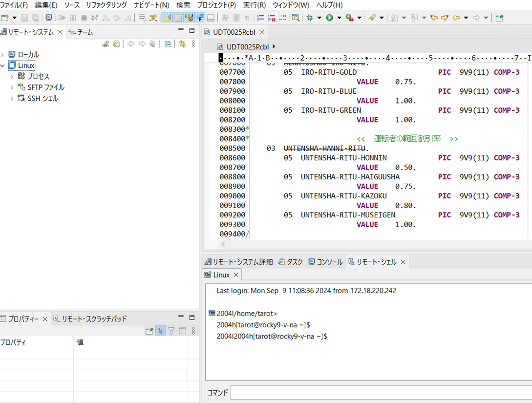Click the next edit location forward arrow icon
The width and height of the screenshot is (532, 403).
[x=445, y=18]
